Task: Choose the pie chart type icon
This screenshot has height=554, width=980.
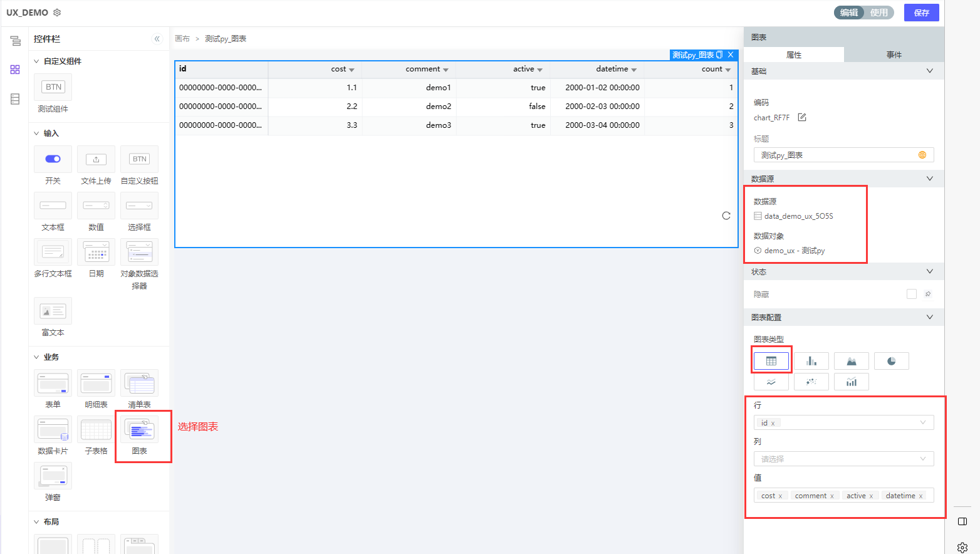Action: click(891, 361)
